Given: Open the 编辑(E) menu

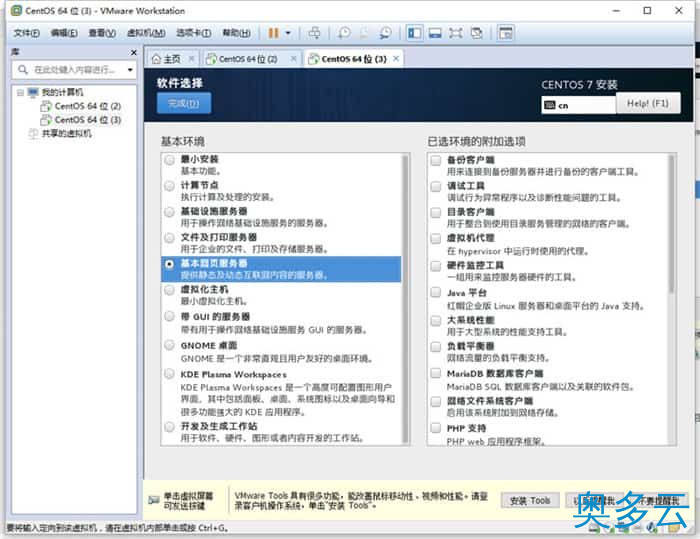Looking at the screenshot, I should (x=64, y=33).
